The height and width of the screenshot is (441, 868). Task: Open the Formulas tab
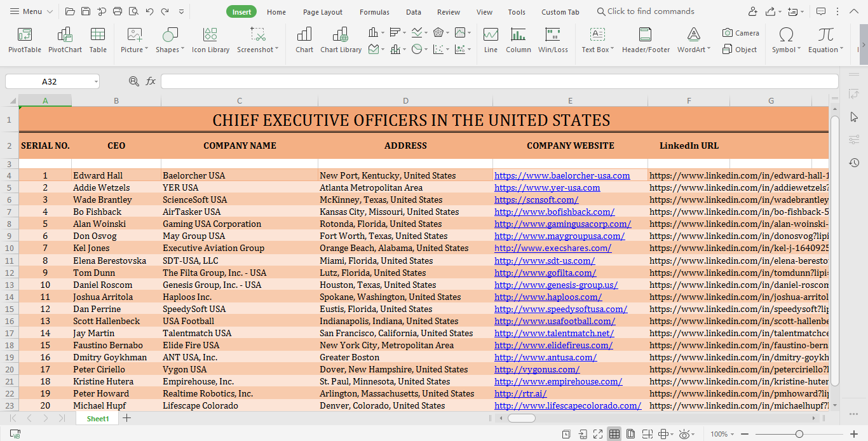[x=374, y=12]
